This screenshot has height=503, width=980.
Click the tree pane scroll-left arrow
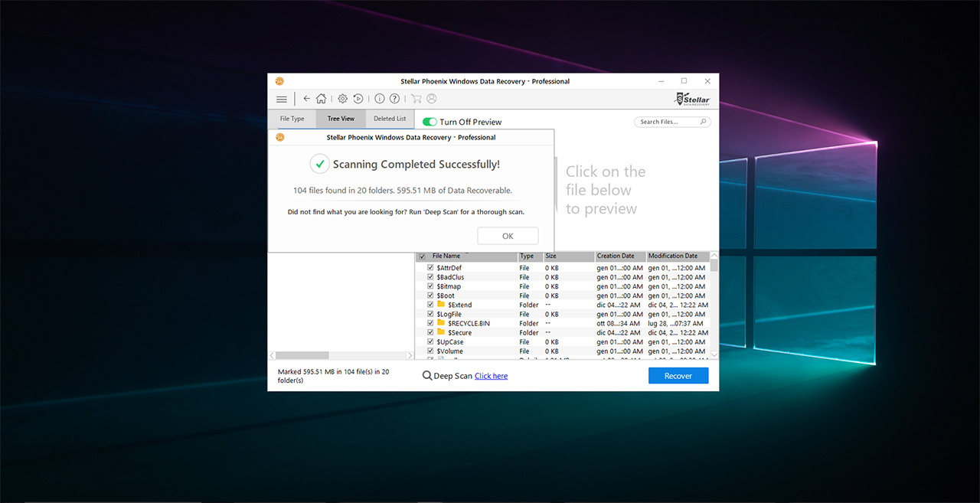pyautogui.click(x=272, y=355)
